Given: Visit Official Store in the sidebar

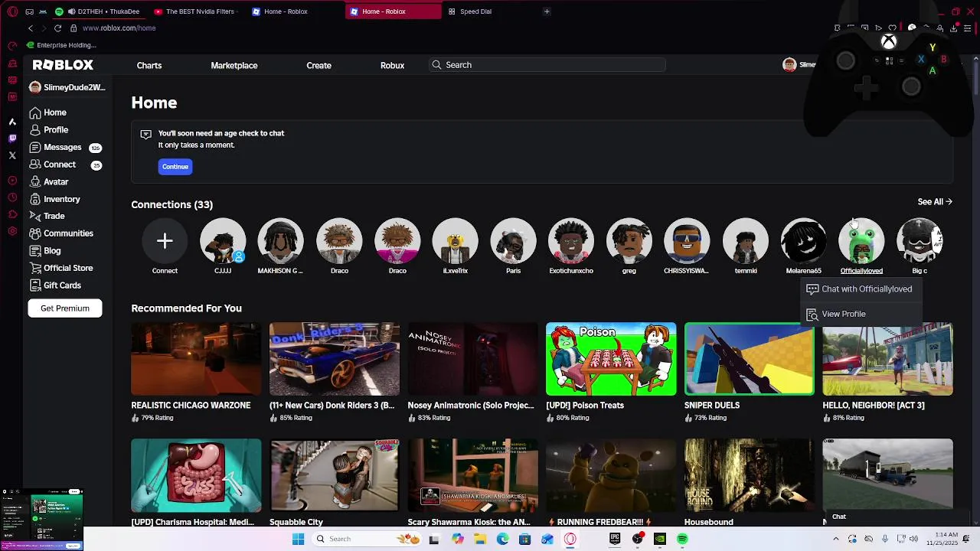Looking at the screenshot, I should coord(61,268).
